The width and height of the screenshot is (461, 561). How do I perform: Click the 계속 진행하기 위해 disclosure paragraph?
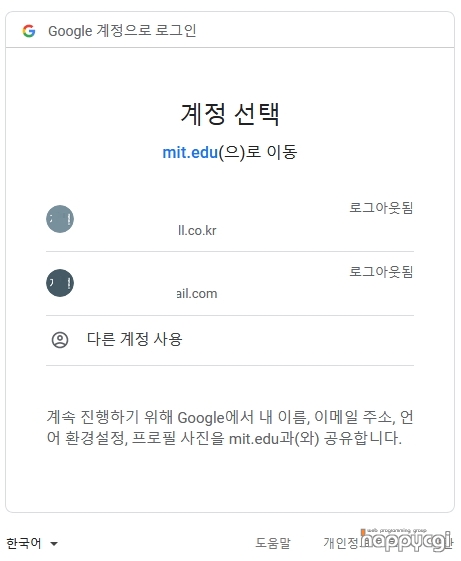click(230, 428)
